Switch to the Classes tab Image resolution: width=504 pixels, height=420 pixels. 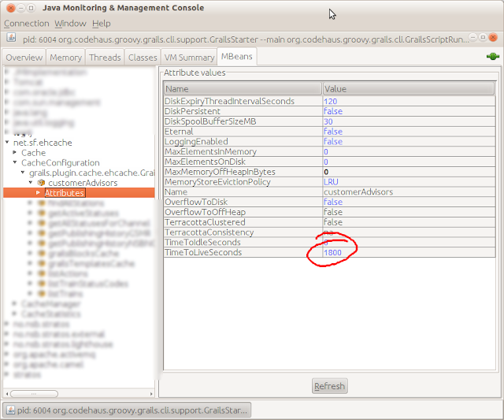143,58
